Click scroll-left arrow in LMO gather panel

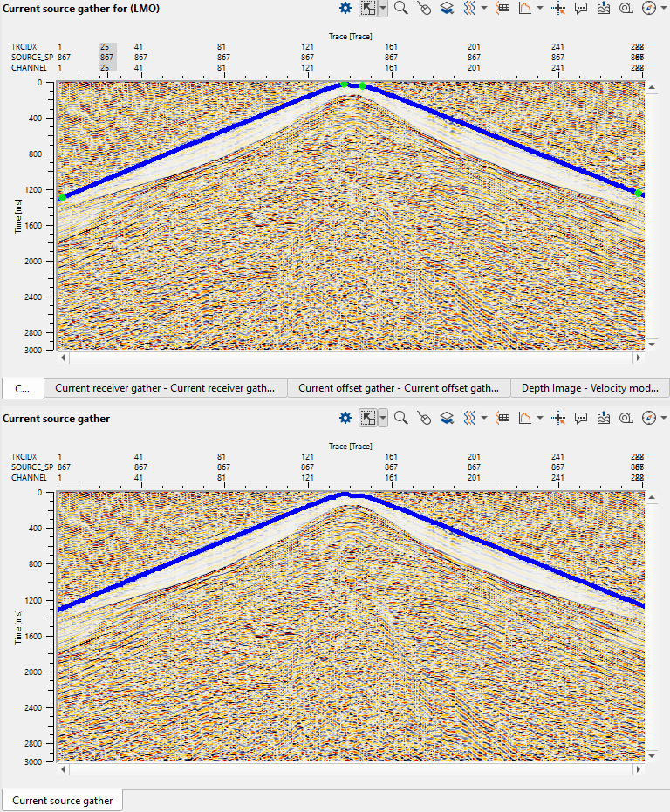click(x=63, y=358)
